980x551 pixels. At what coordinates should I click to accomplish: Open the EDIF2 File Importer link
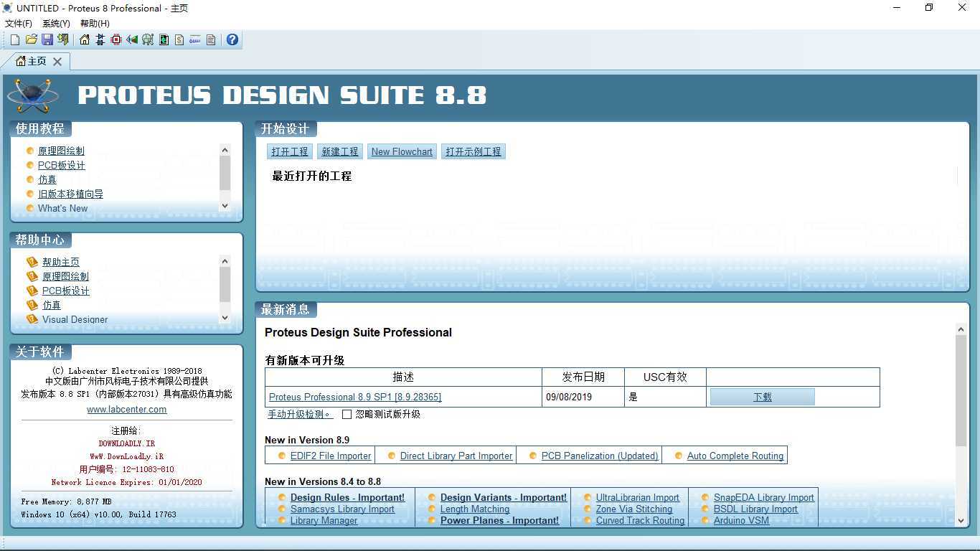(331, 456)
